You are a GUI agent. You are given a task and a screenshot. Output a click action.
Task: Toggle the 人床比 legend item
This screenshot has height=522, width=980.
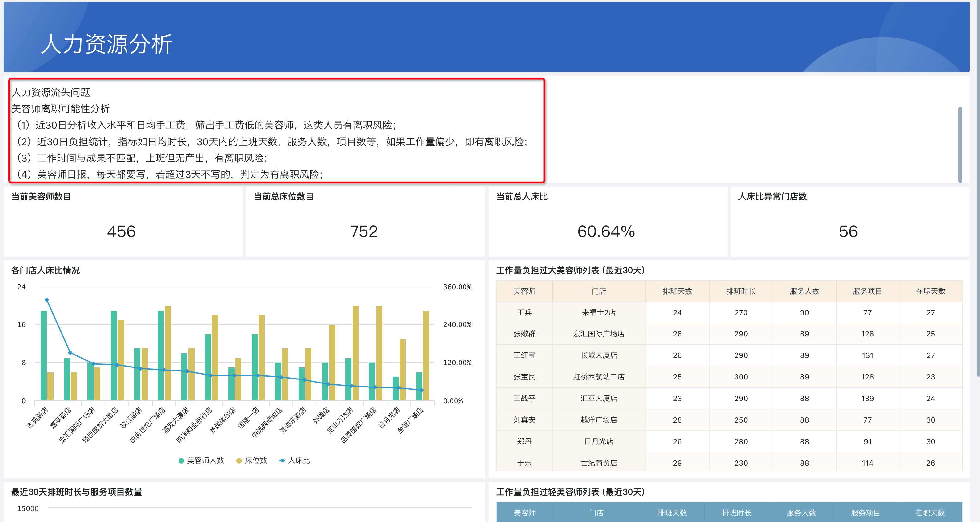click(295, 460)
